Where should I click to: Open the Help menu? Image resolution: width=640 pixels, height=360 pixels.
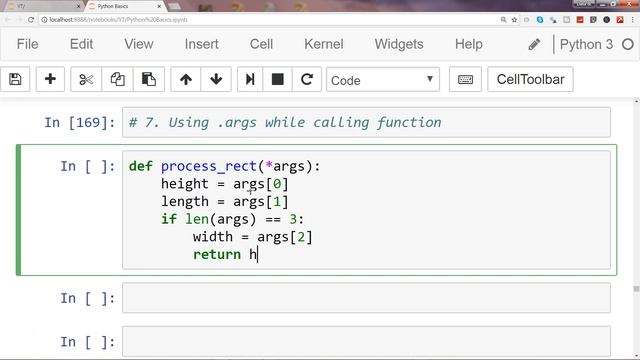(469, 44)
